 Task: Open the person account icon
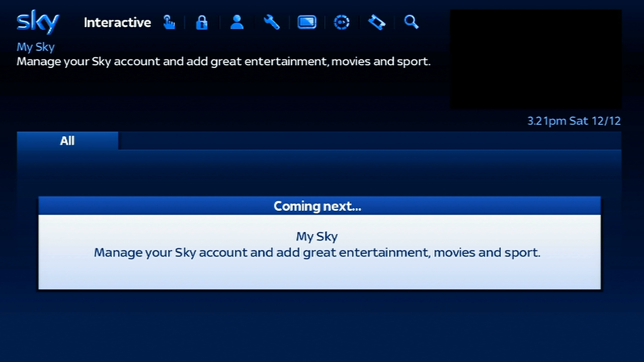pyautogui.click(x=237, y=22)
